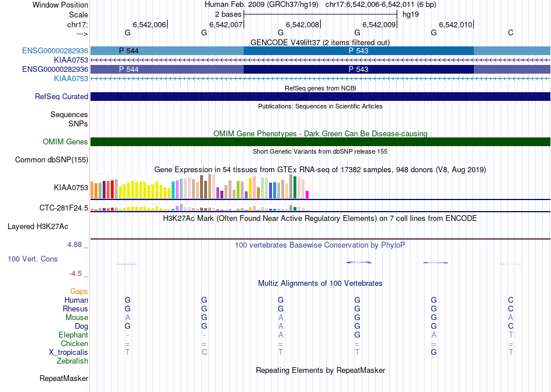Click the orange Gaps label
The height and width of the screenshot is (392, 551).
pos(79,292)
